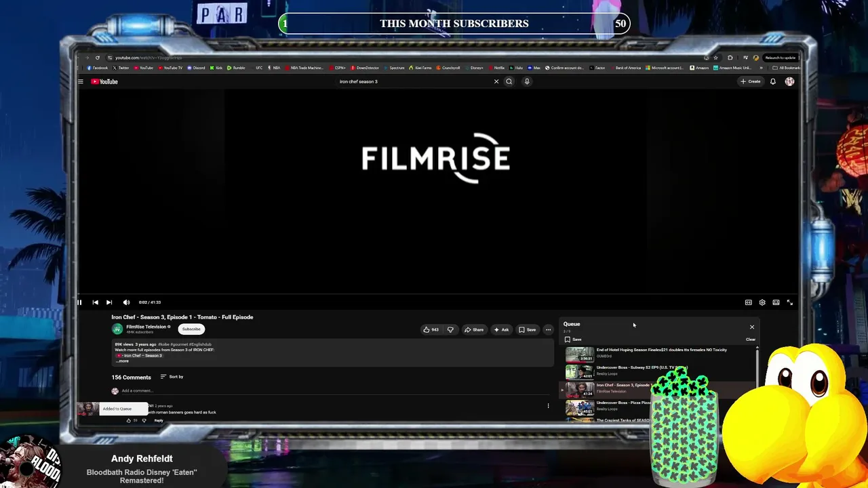Share the Iron Chef video

pos(474,330)
